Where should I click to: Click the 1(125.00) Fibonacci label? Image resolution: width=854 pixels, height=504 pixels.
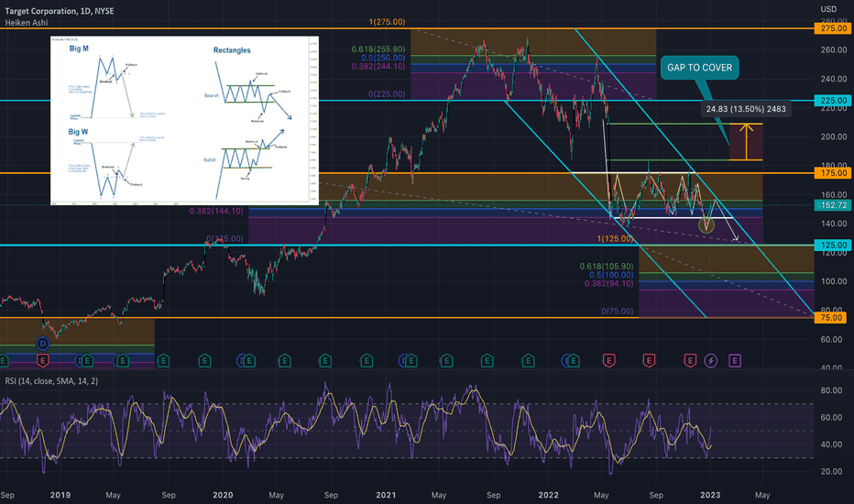pos(616,238)
